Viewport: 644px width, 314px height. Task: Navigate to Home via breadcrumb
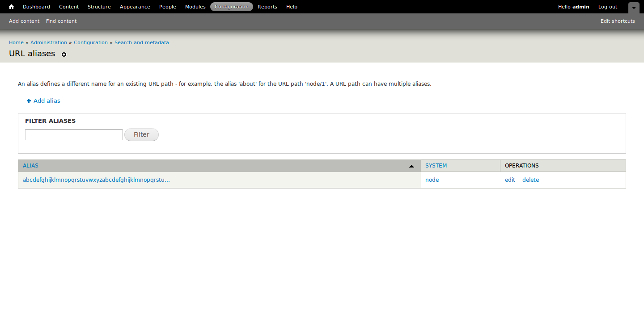click(x=16, y=42)
